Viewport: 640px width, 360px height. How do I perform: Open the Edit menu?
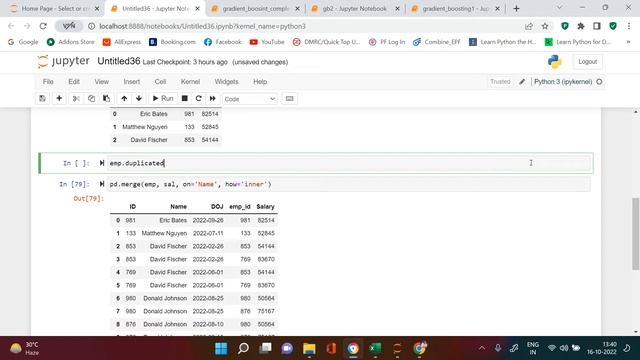tap(74, 82)
